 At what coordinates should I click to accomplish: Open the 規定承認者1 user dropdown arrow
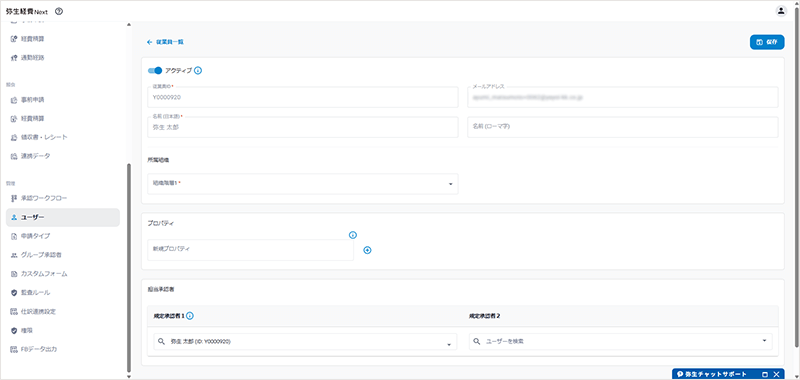tap(449, 345)
